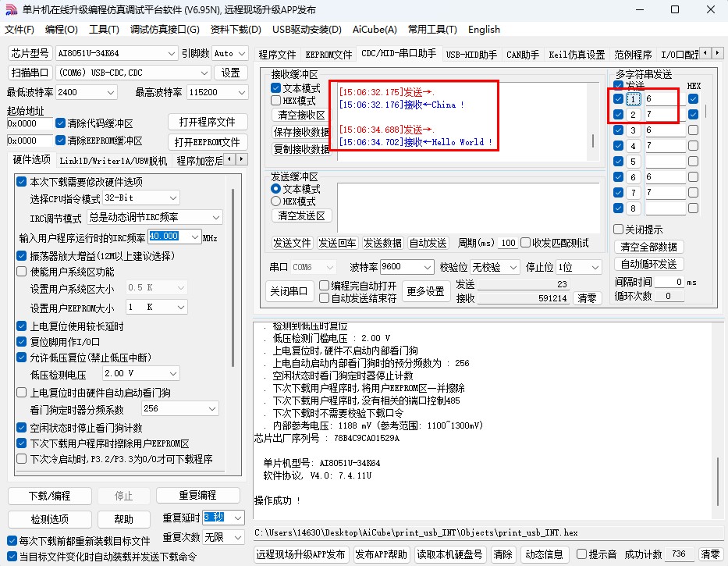The height and width of the screenshot is (566, 728).
Task: Select 文本模式 radio in send buffer area
Action: point(275,189)
